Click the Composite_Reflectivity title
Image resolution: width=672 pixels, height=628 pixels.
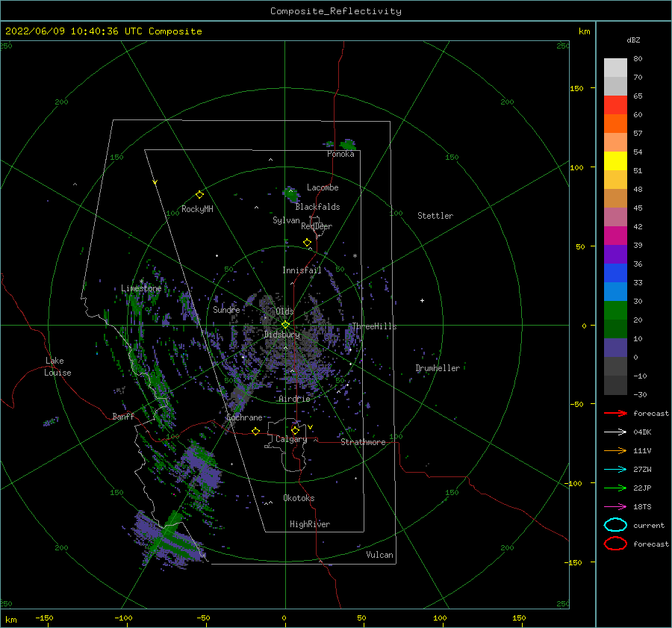336,11
